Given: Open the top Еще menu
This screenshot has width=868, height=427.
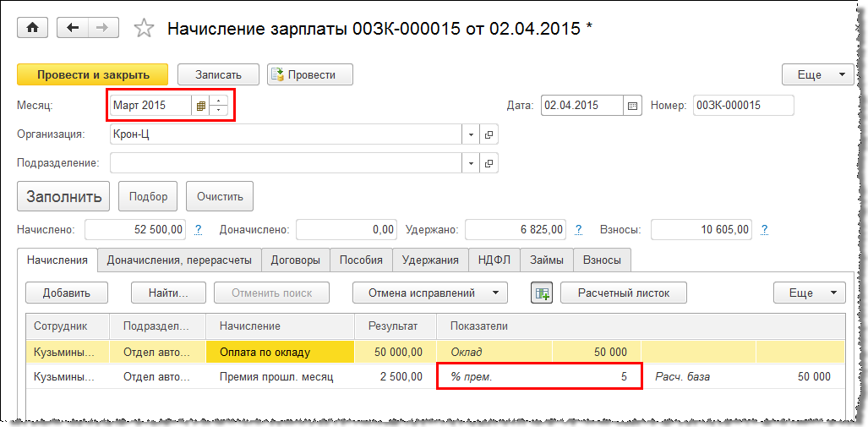Looking at the screenshot, I should (817, 74).
